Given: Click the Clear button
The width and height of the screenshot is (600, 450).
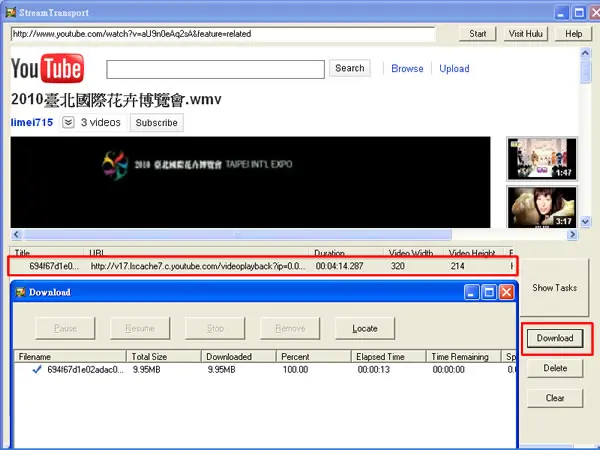Looking at the screenshot, I should click(x=555, y=398).
